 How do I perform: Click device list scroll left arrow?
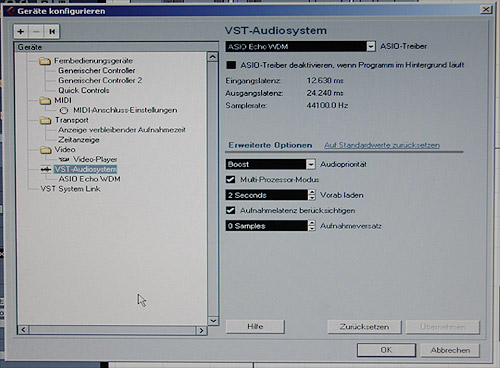pyautogui.click(x=23, y=330)
